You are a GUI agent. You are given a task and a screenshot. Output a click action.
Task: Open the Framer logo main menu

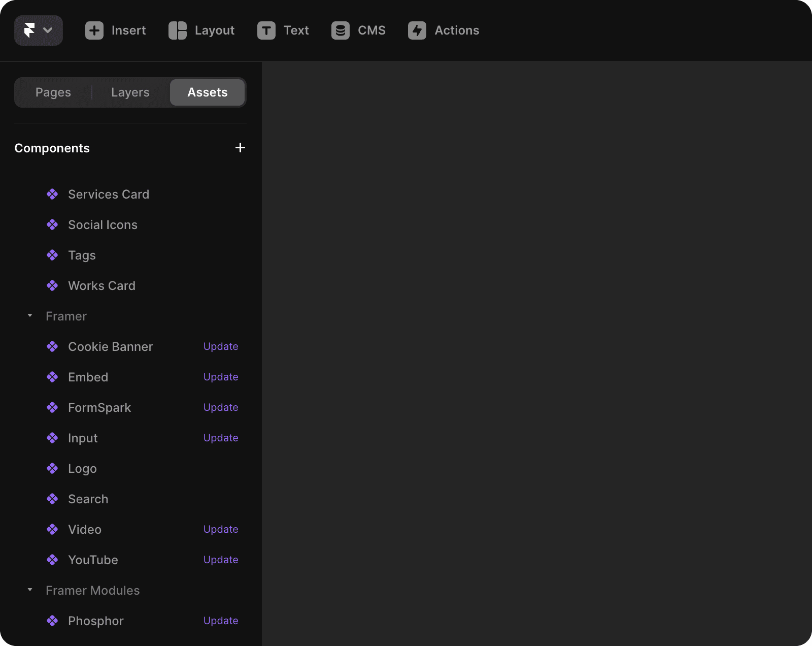click(38, 30)
